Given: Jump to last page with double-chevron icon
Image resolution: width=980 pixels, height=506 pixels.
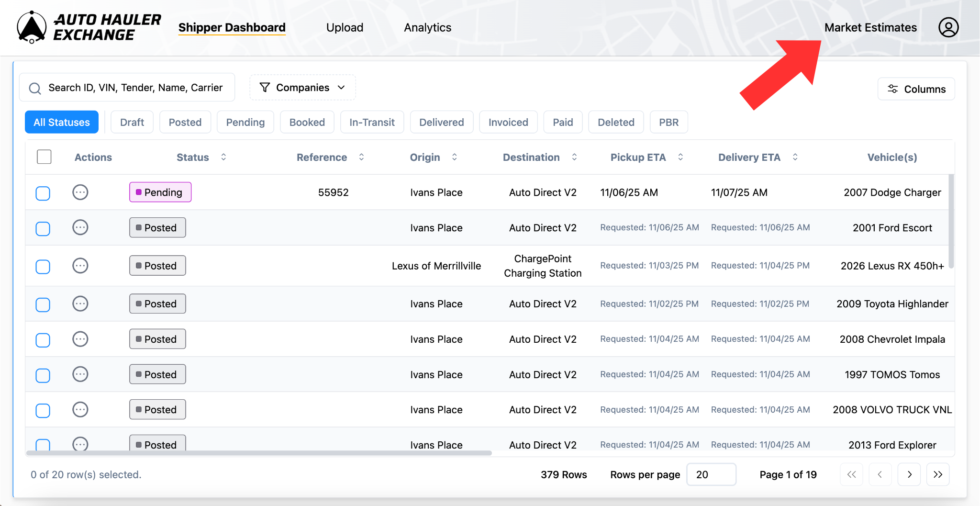Looking at the screenshot, I should pyautogui.click(x=938, y=474).
